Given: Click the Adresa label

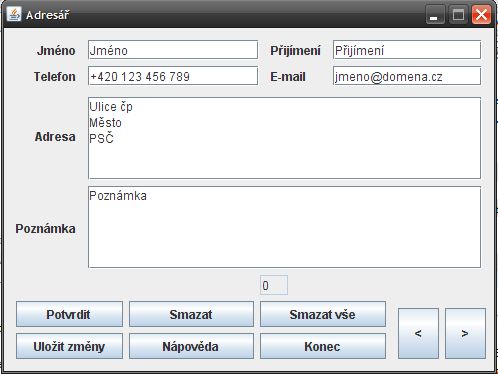Looking at the screenshot, I should (x=55, y=137).
